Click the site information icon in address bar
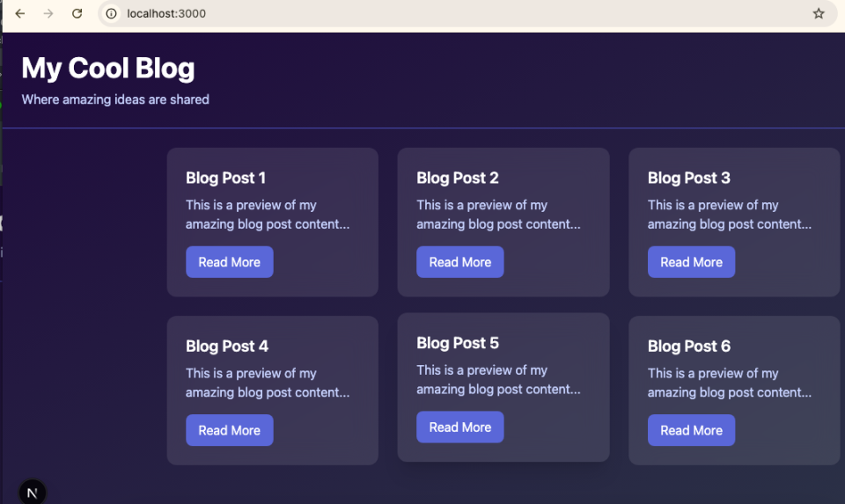 [111, 14]
